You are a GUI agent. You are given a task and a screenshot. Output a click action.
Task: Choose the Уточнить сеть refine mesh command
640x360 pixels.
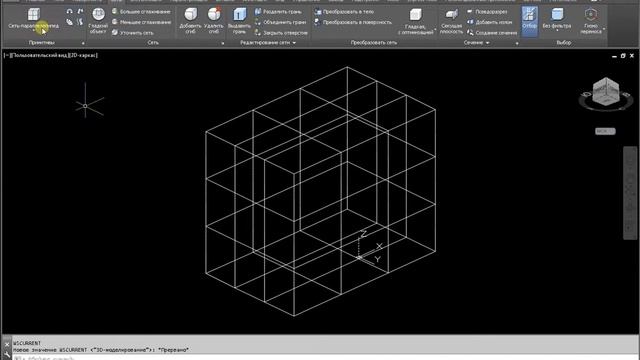133,33
